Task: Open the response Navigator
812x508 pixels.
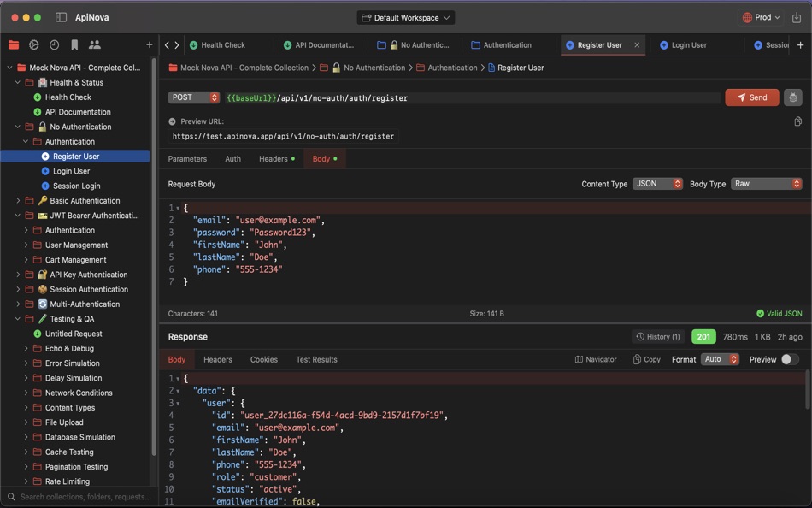Action: (596, 359)
